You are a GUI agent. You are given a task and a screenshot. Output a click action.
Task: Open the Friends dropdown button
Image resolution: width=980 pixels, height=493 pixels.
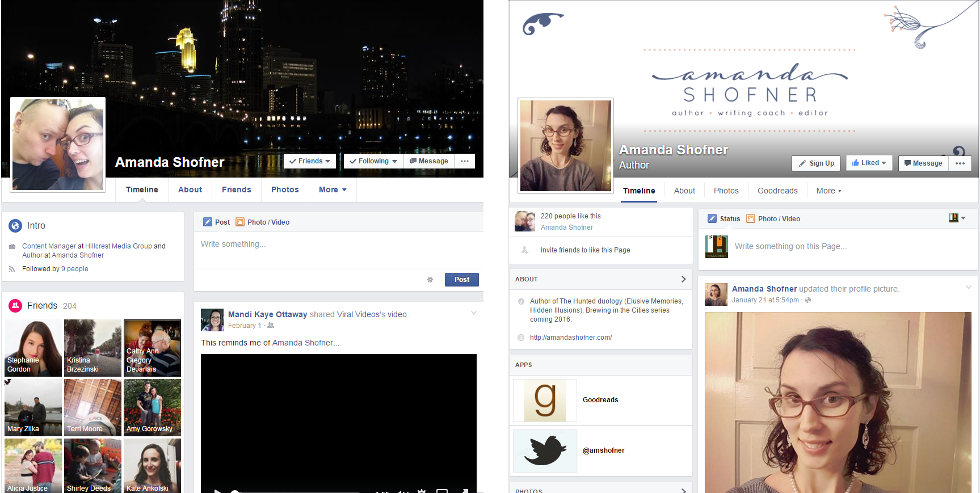310,161
